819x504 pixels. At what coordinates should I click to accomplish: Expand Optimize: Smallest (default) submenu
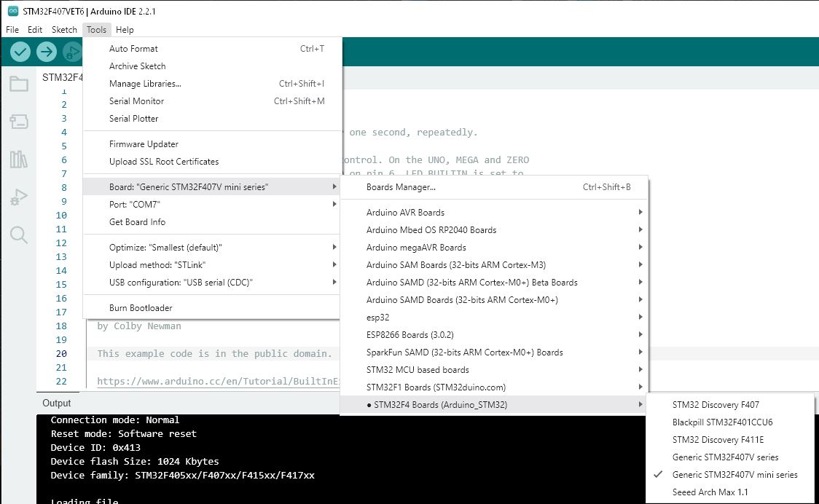pos(211,248)
